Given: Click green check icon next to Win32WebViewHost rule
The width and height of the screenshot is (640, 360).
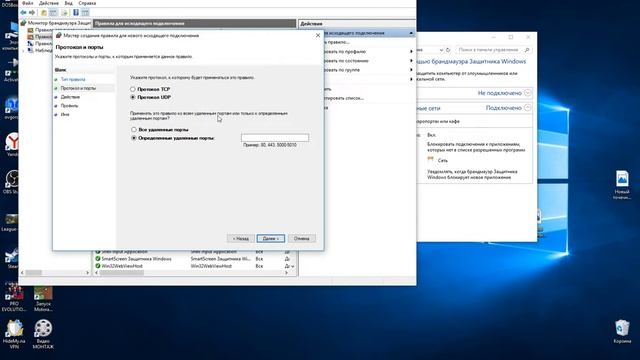Looking at the screenshot, I should click(x=98, y=266).
